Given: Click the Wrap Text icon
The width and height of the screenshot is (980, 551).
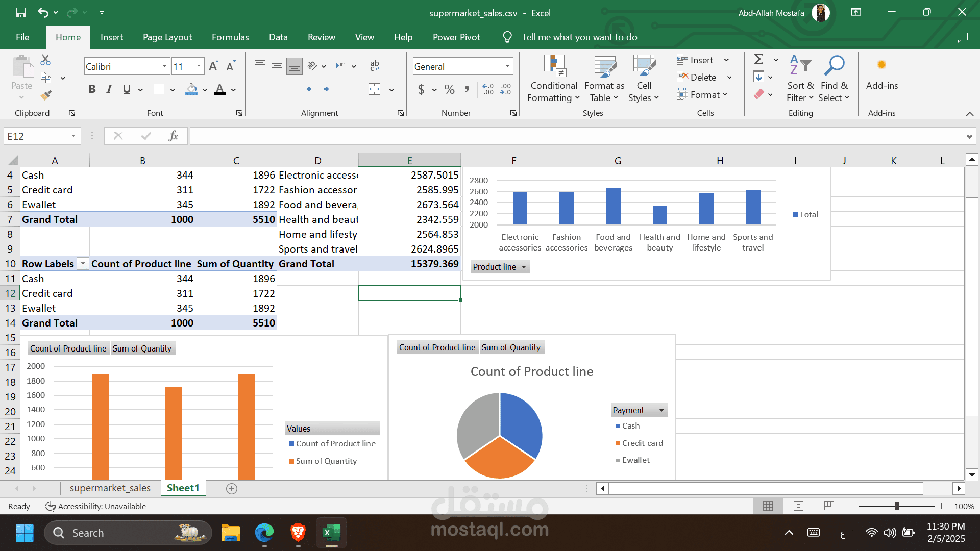Looking at the screenshot, I should pyautogui.click(x=375, y=65).
